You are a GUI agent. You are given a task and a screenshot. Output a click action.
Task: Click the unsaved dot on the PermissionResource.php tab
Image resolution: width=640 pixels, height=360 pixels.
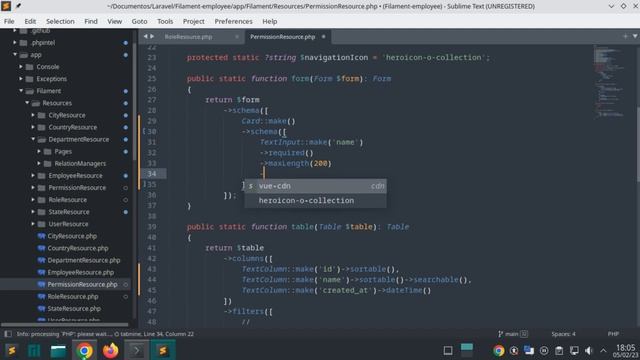323,37
